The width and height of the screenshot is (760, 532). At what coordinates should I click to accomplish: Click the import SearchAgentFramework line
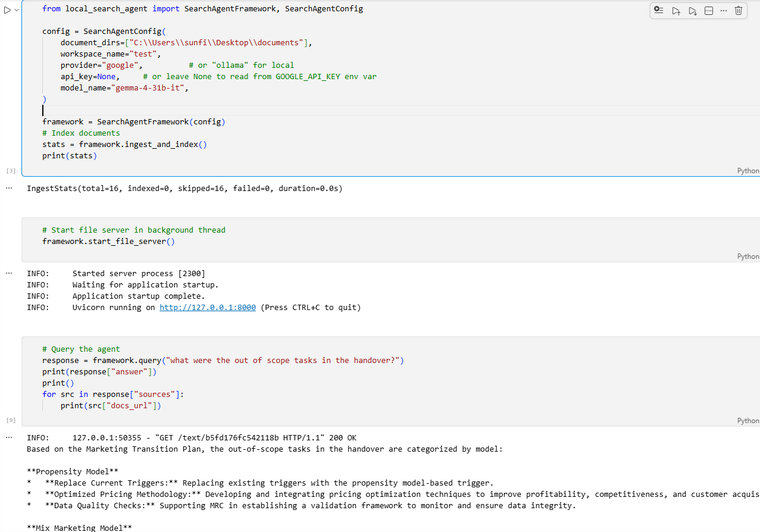point(202,8)
